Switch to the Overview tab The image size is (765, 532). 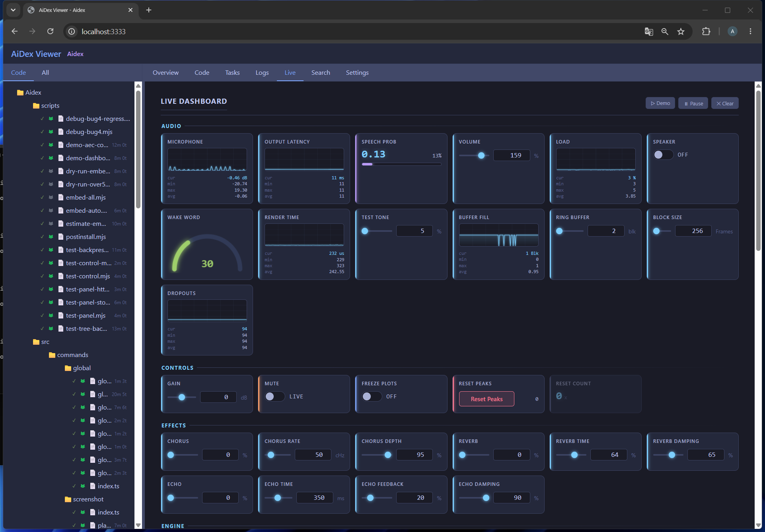click(x=165, y=73)
